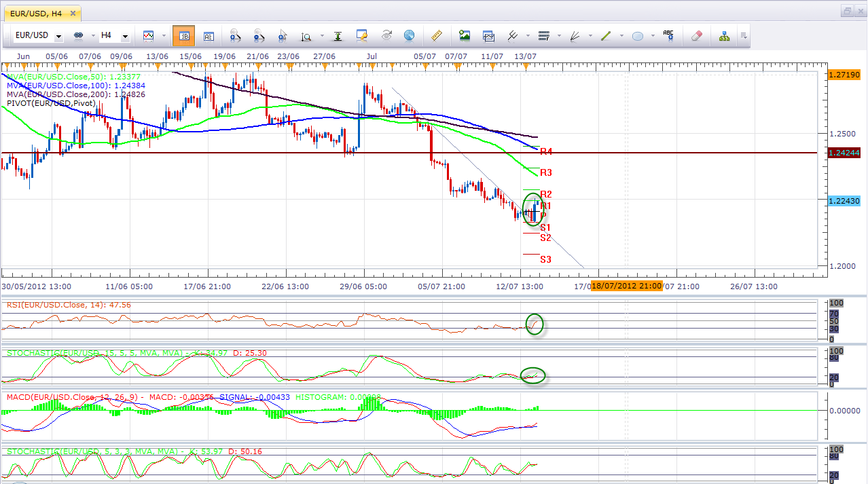
Task: Click the orange event marker under 05/07
Action: (x=424, y=66)
